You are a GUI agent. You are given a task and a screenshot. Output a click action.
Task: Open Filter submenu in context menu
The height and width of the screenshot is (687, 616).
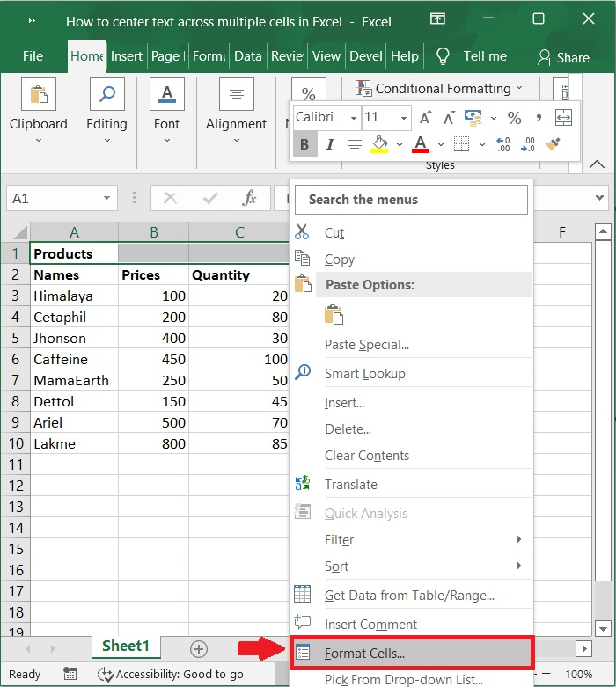click(x=411, y=539)
